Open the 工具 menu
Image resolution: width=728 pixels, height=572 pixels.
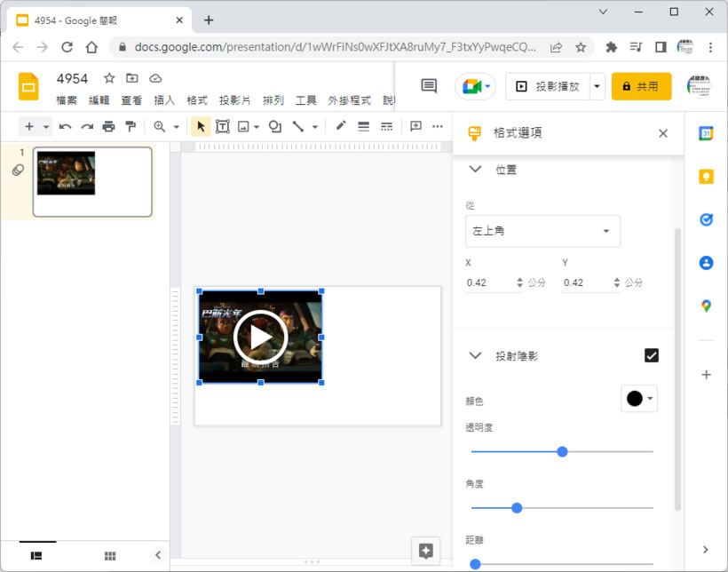point(305,99)
